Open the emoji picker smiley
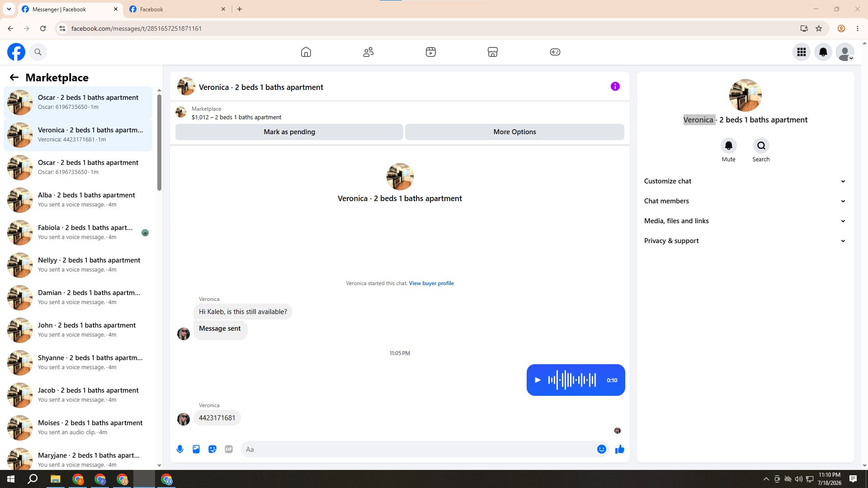Screen dimensions: 868x488 click(602, 449)
